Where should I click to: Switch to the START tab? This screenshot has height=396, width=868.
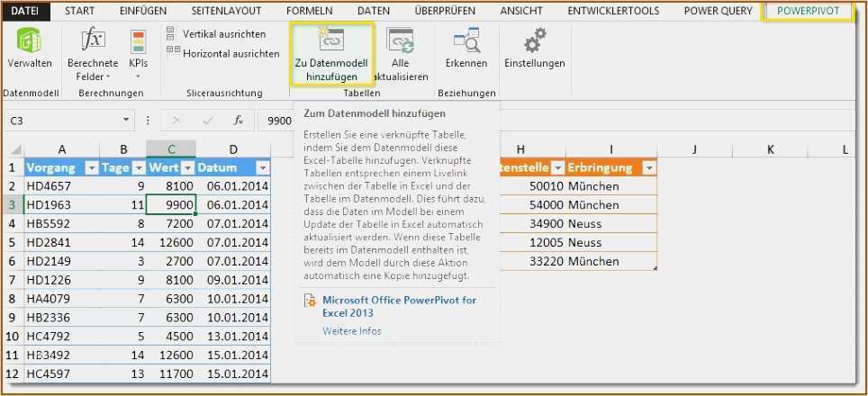(79, 11)
